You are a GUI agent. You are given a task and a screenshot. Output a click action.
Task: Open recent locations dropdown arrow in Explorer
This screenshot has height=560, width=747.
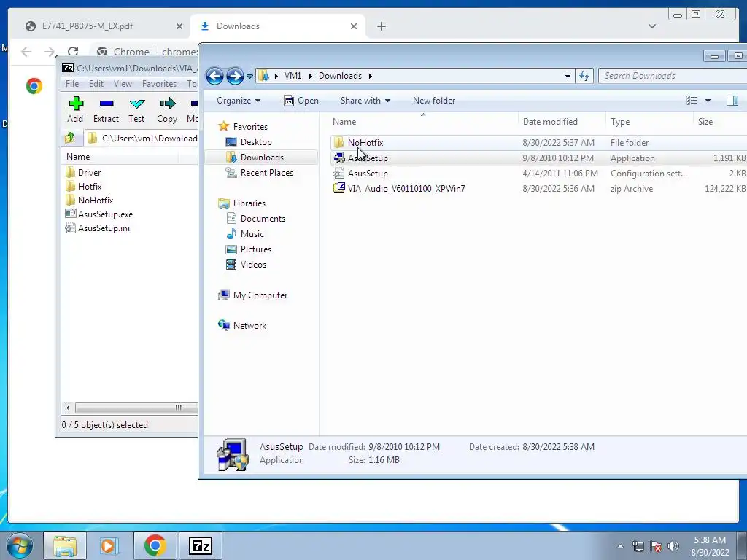249,76
